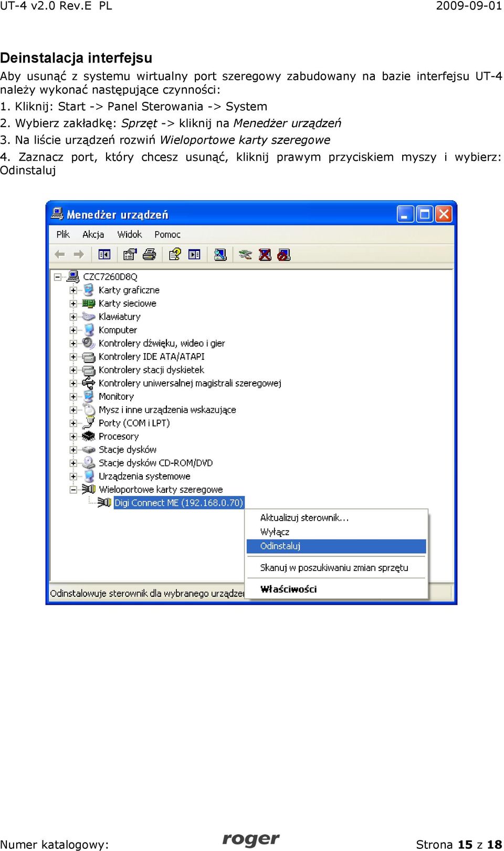
Task: Choose Właściwości in the context menu
Action: [336, 589]
